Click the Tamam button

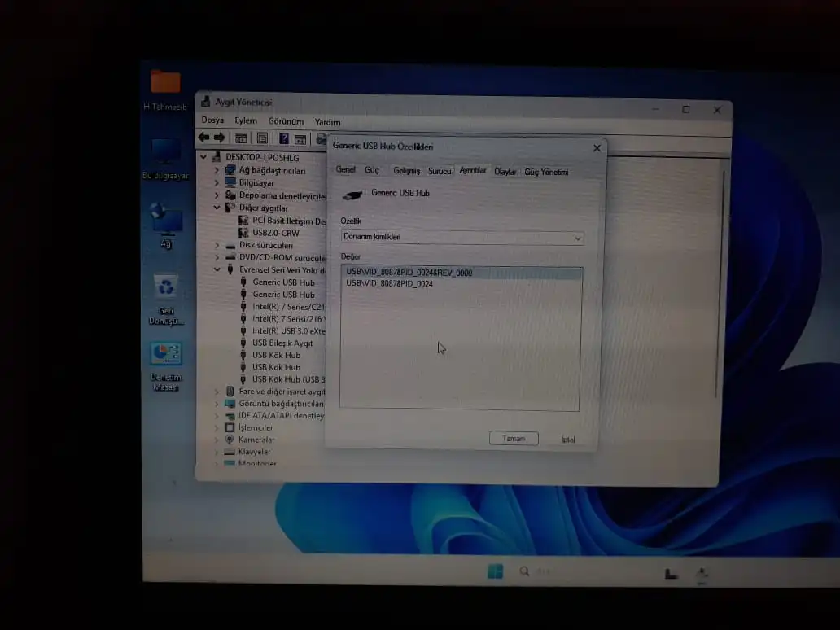[x=514, y=438]
